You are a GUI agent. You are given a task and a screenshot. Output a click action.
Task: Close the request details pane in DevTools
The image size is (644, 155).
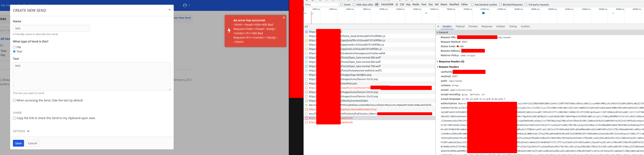point(438,26)
